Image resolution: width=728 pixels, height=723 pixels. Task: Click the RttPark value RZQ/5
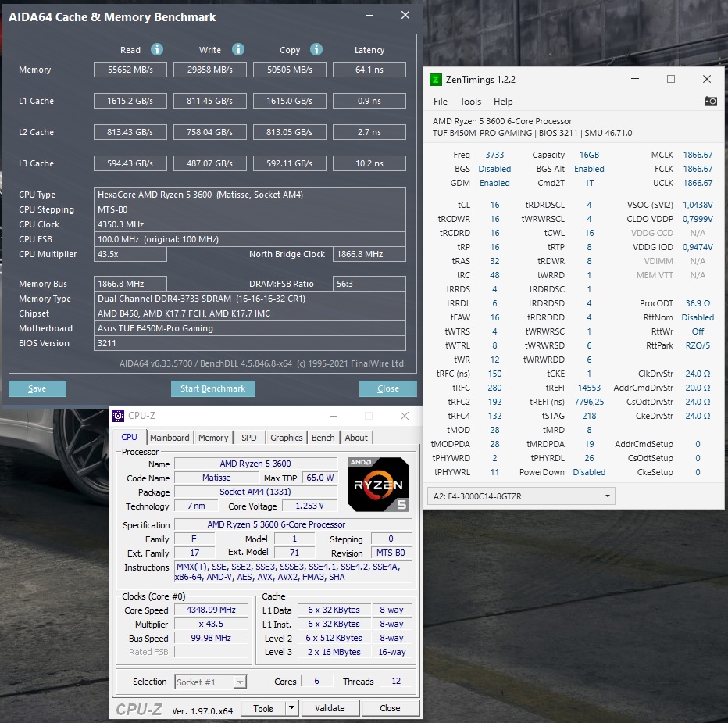pyautogui.click(x=698, y=345)
